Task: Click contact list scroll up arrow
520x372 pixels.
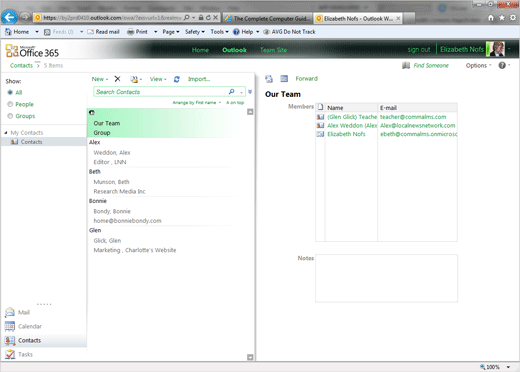Action: click(250, 112)
